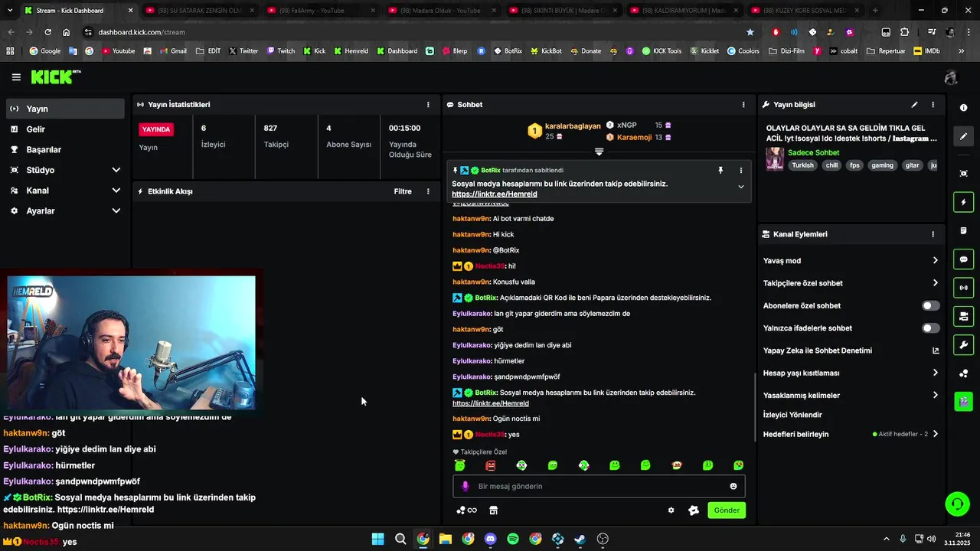This screenshot has height=551, width=980.
Task: Click the video camera icon in the right sidebar
Action: point(963,316)
